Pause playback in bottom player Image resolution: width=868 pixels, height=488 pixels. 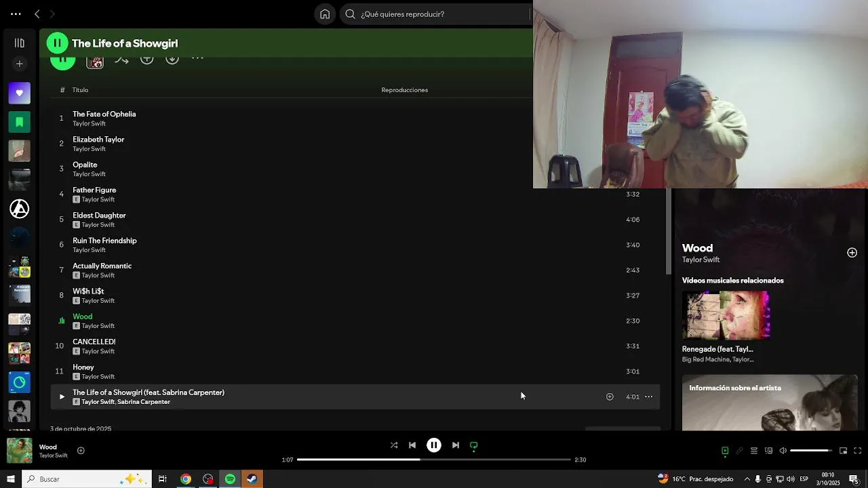[x=434, y=445]
